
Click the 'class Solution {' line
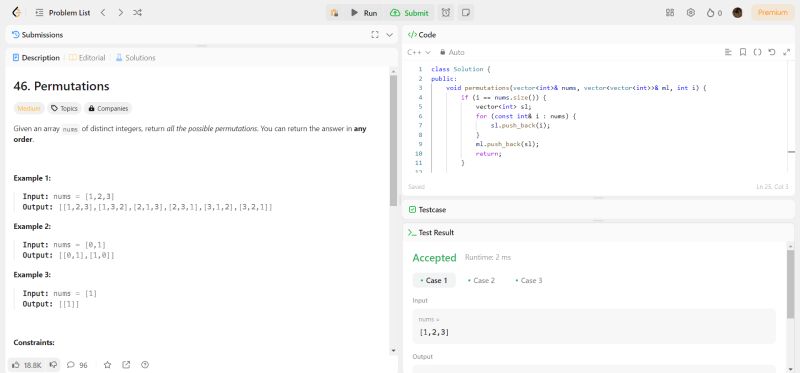click(x=461, y=69)
